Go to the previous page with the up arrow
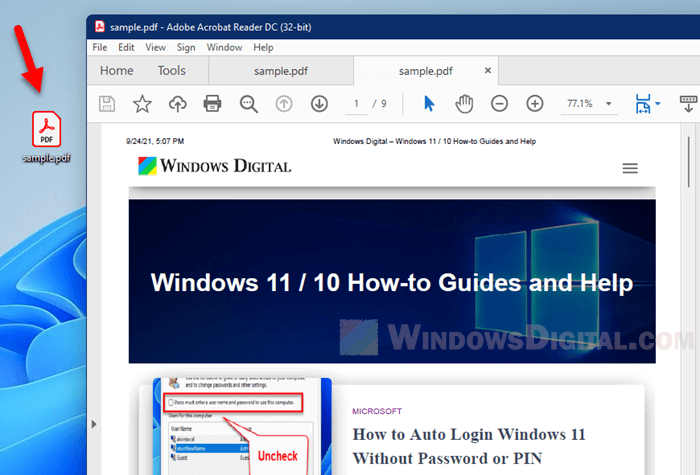This screenshot has height=475, width=700. pos(284,104)
